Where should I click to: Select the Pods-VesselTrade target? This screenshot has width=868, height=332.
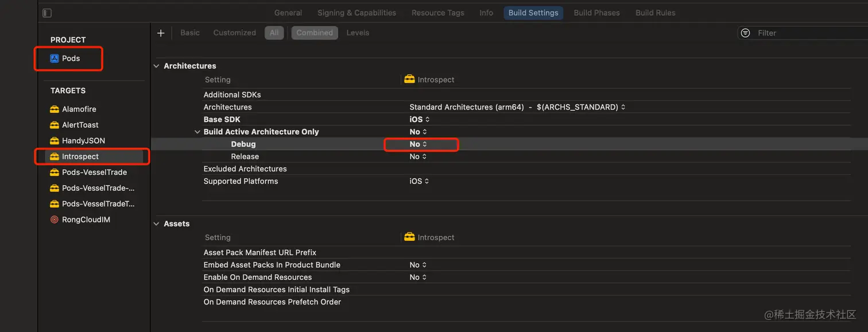coord(94,172)
